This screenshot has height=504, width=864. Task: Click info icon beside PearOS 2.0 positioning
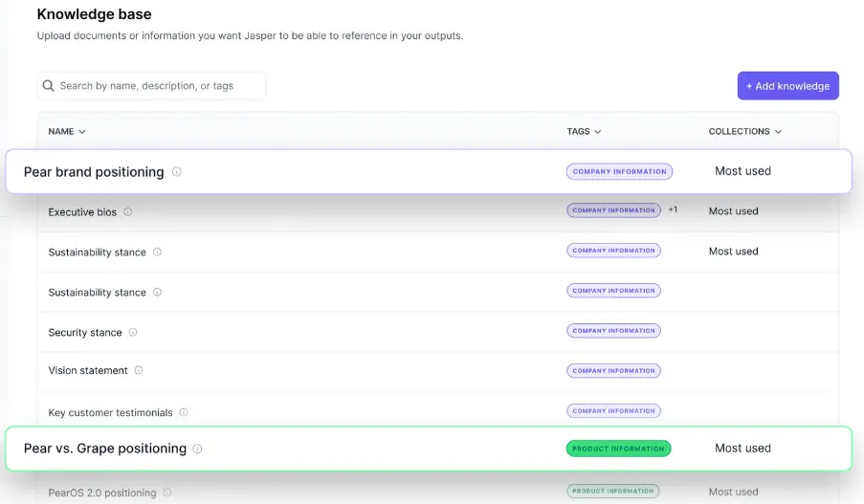coord(167,493)
